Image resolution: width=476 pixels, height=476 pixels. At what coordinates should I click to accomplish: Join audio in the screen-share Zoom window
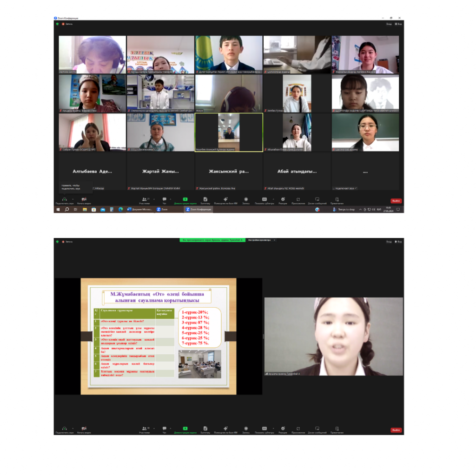point(64,430)
